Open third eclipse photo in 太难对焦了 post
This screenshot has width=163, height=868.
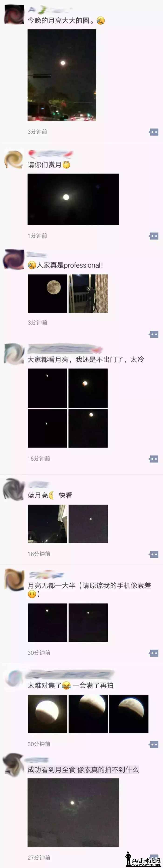click(129, 714)
